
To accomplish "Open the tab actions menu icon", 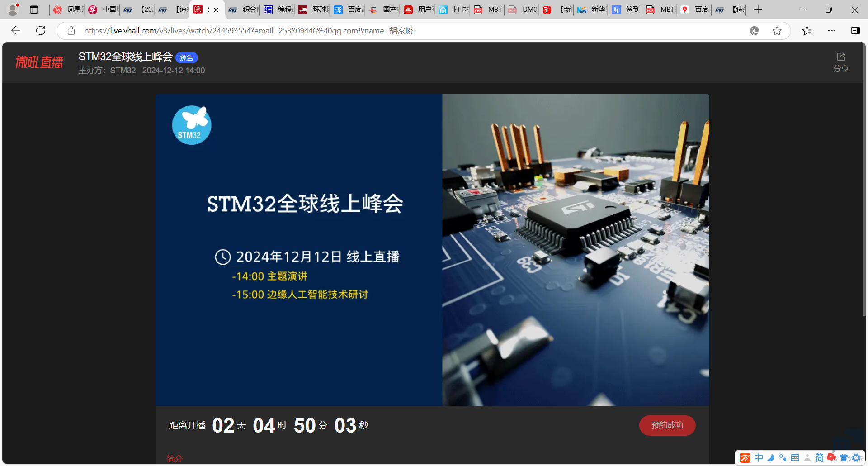I will [x=34, y=10].
